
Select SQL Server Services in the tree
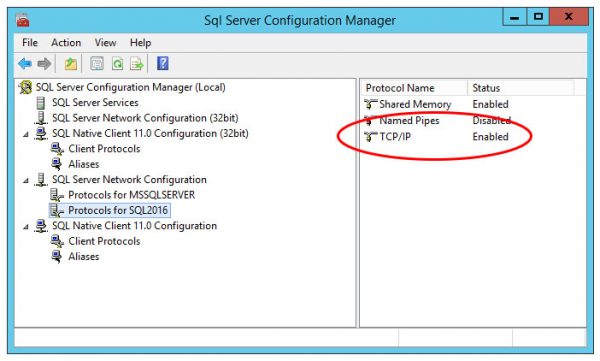[95, 103]
